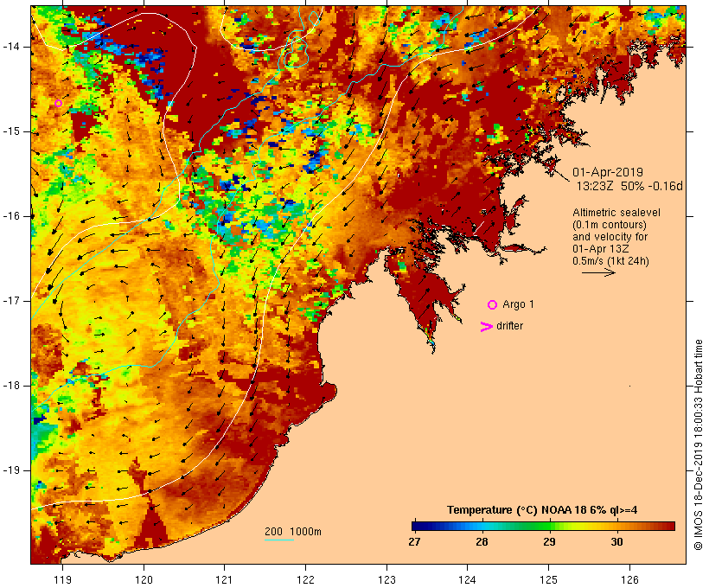The height and width of the screenshot is (588, 709).
Task: Click the cyan 200m depth contour legend line
Action: 279,540
